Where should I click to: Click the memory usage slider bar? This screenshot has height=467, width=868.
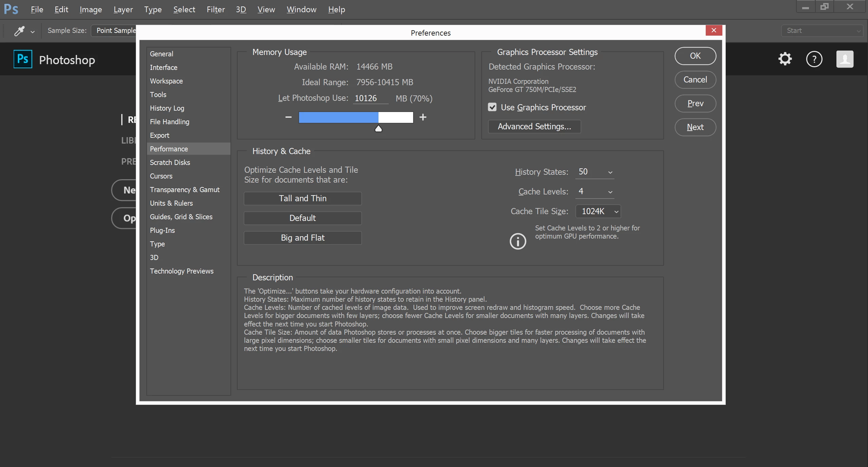[x=356, y=117]
